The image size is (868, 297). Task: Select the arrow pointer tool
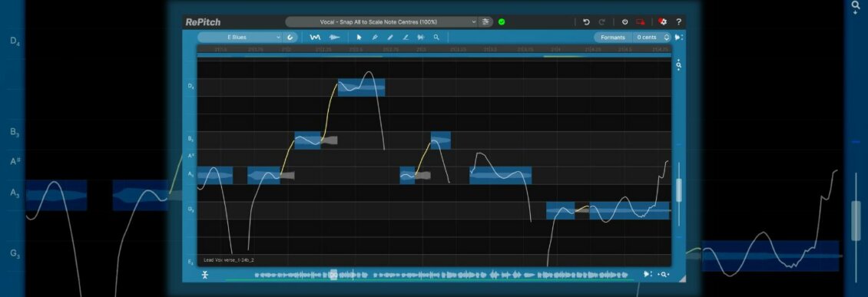[x=359, y=37]
